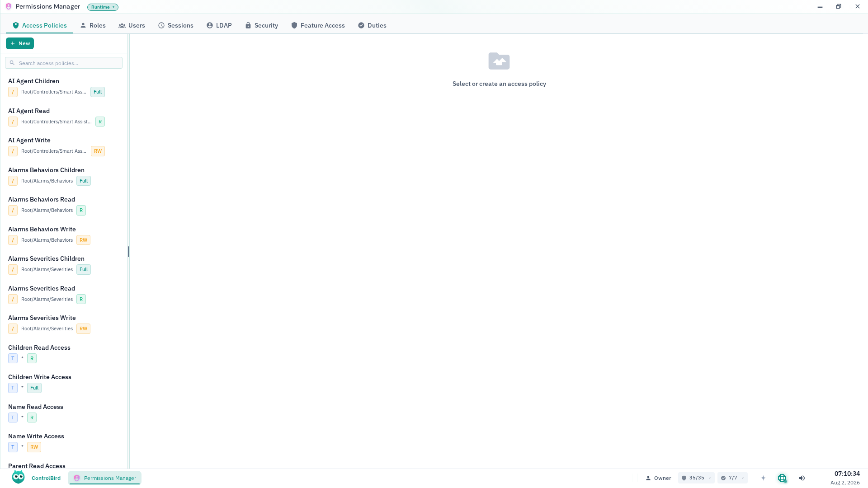Screen dimensions: 868x488
Task: Click the sparkle assistant icon in status bar
Action: coord(763,478)
